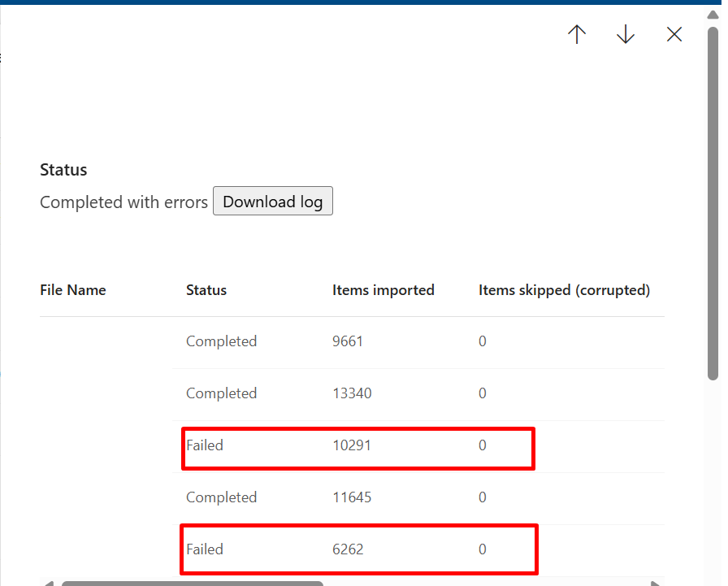
Task: Select the Completed status in 11645 row
Action: pos(222,497)
